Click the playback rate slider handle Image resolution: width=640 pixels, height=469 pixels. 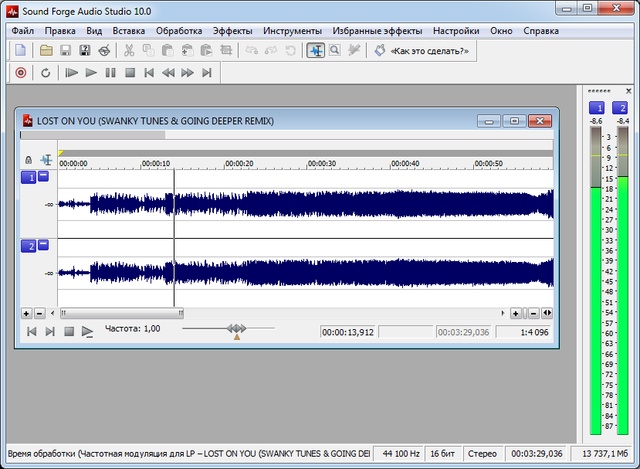236,328
